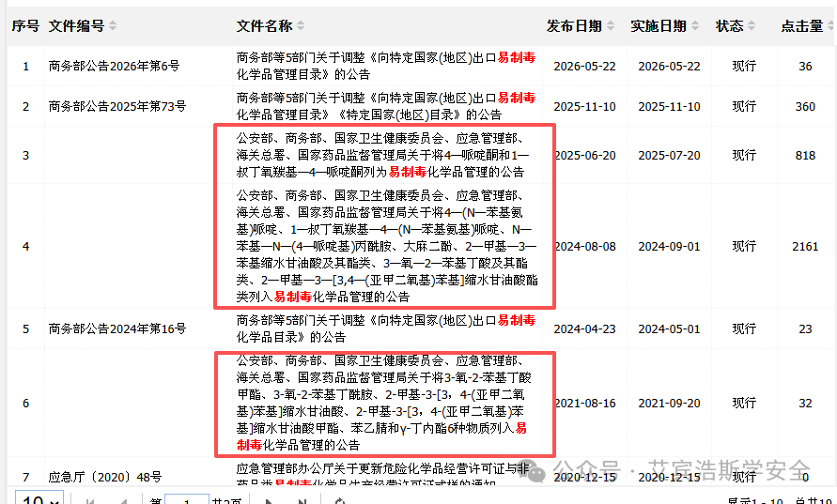This screenshot has width=837, height=504.
Task: Click the 实施日期 header label
Action: coord(659,25)
